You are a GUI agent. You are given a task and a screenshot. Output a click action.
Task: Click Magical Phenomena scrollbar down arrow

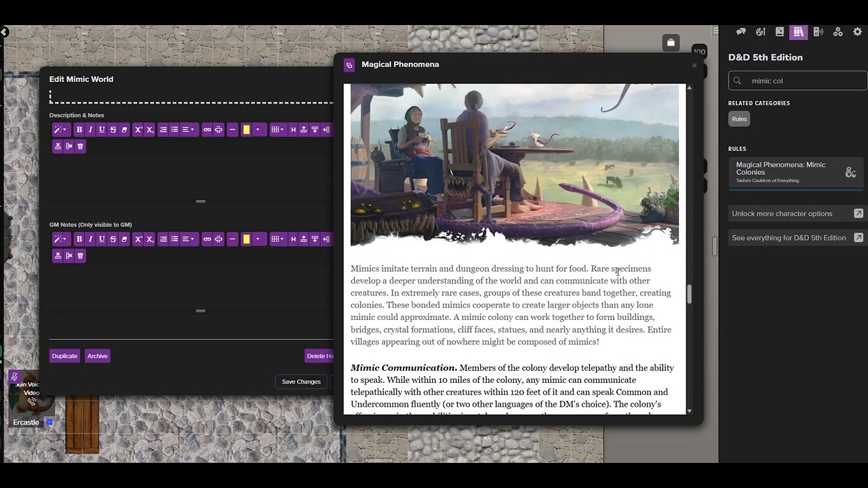click(x=689, y=411)
